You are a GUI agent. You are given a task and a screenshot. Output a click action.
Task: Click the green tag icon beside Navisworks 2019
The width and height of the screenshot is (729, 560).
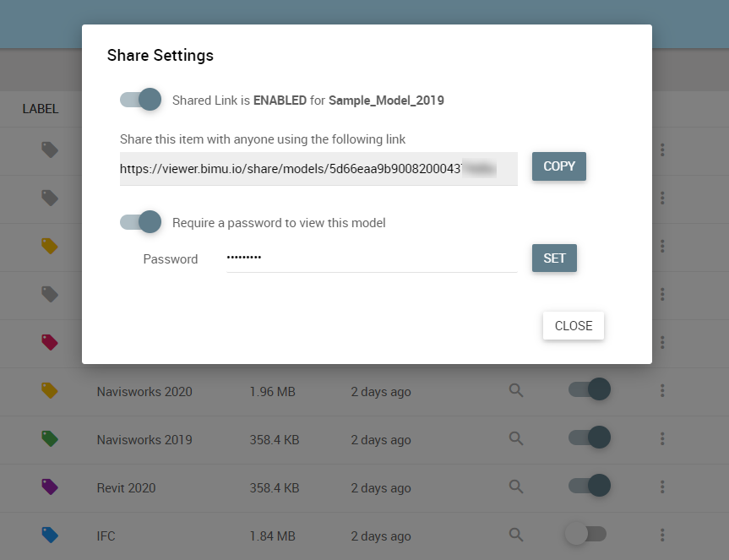(50, 438)
